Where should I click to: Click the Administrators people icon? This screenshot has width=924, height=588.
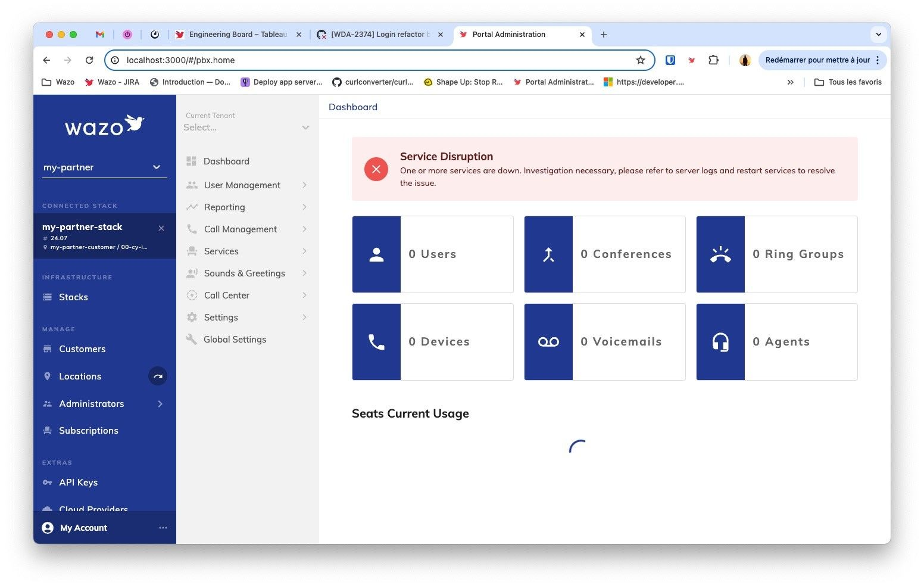48,404
